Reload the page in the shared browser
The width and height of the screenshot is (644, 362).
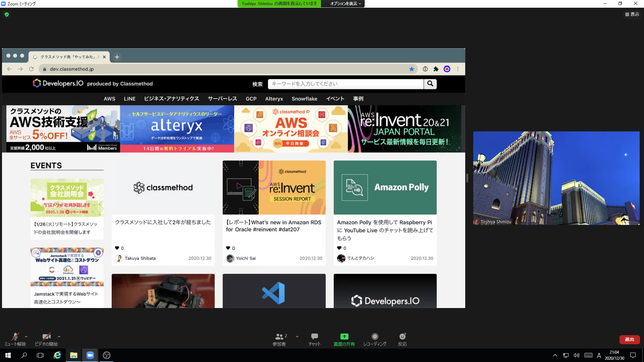pyautogui.click(x=31, y=69)
